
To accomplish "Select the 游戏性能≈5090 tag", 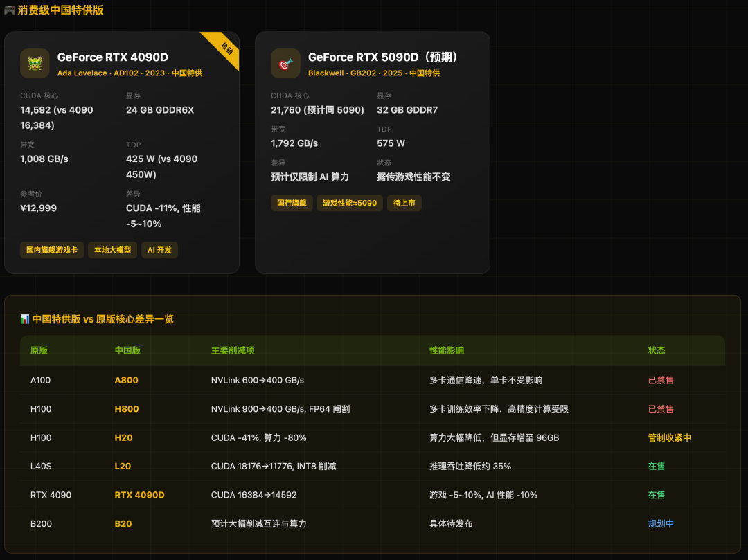I will click(x=350, y=203).
